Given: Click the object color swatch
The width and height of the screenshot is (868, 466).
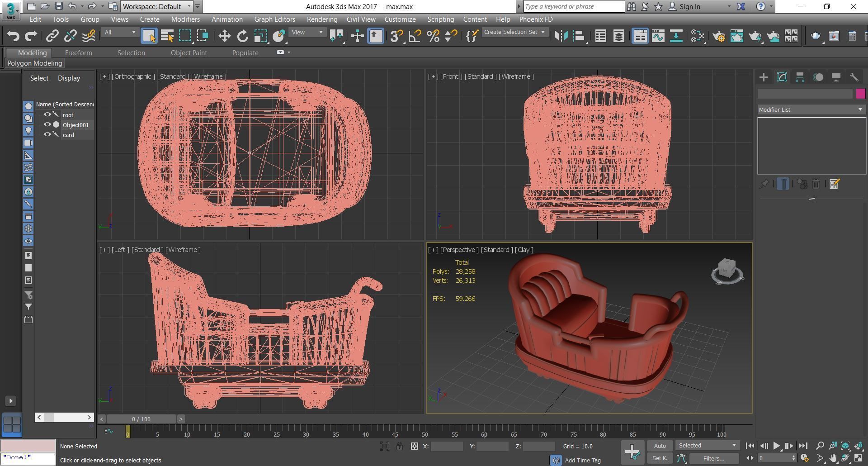Looking at the screenshot, I should (861, 94).
